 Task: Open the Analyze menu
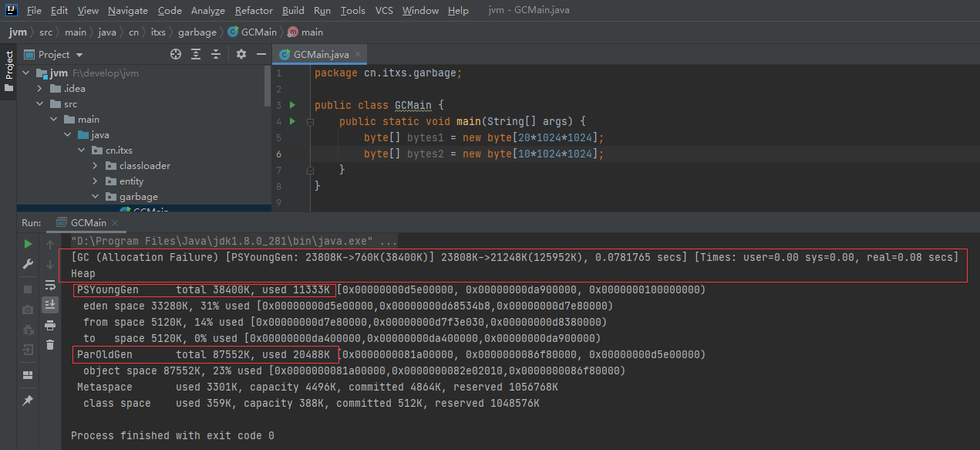tap(208, 11)
